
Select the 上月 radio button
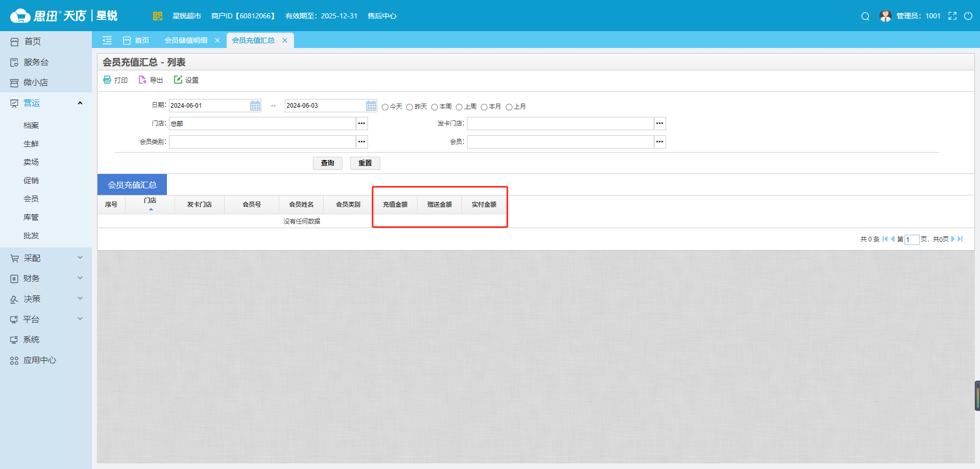(509, 107)
